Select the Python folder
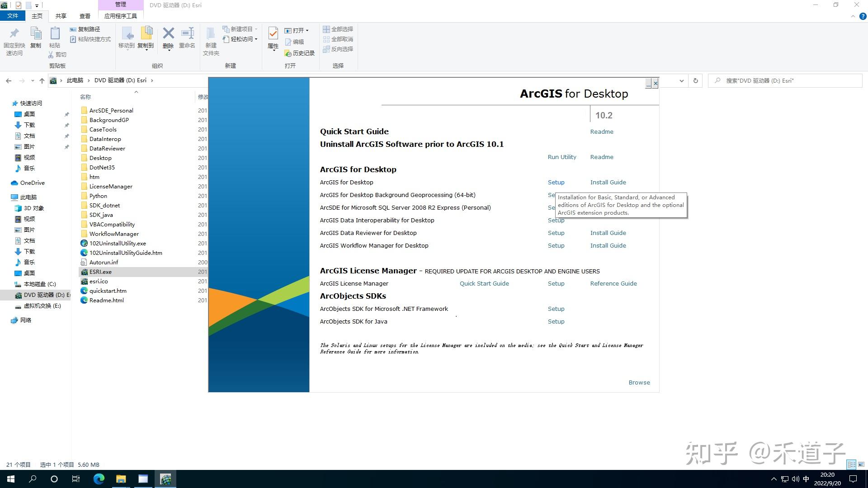868x488 pixels. click(x=98, y=196)
